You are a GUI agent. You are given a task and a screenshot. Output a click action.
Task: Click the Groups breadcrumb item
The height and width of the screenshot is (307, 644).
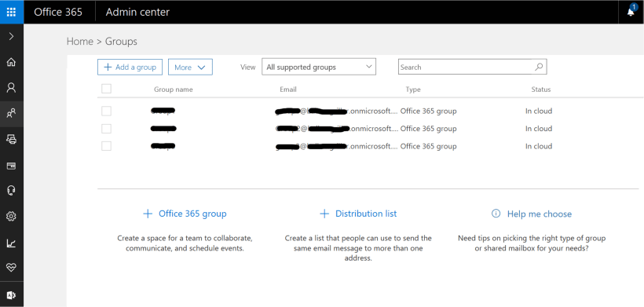tap(121, 42)
